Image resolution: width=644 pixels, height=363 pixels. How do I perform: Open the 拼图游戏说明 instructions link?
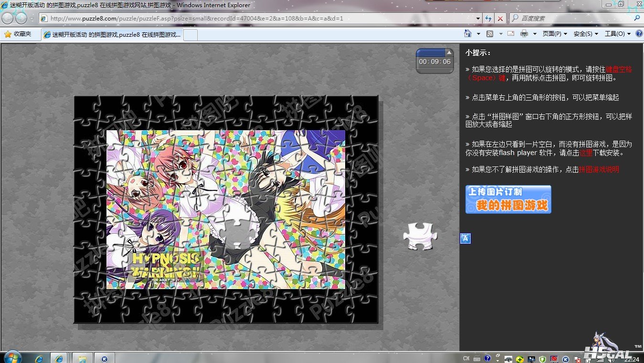(x=599, y=169)
